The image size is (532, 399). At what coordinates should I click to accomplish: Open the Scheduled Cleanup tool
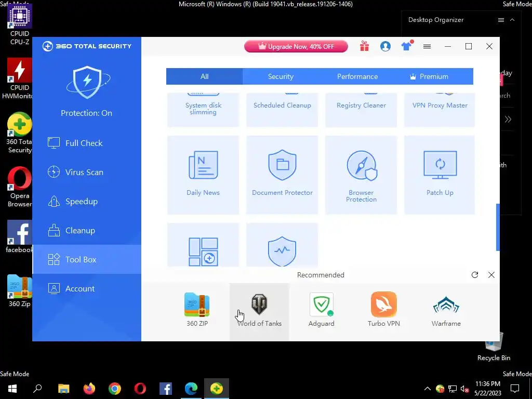coord(282,109)
